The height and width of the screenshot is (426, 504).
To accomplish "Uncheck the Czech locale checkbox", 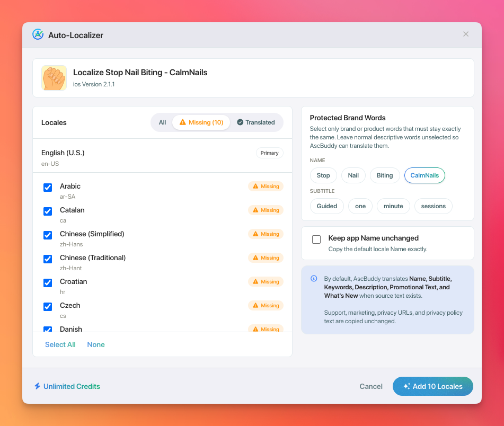I will (x=48, y=306).
